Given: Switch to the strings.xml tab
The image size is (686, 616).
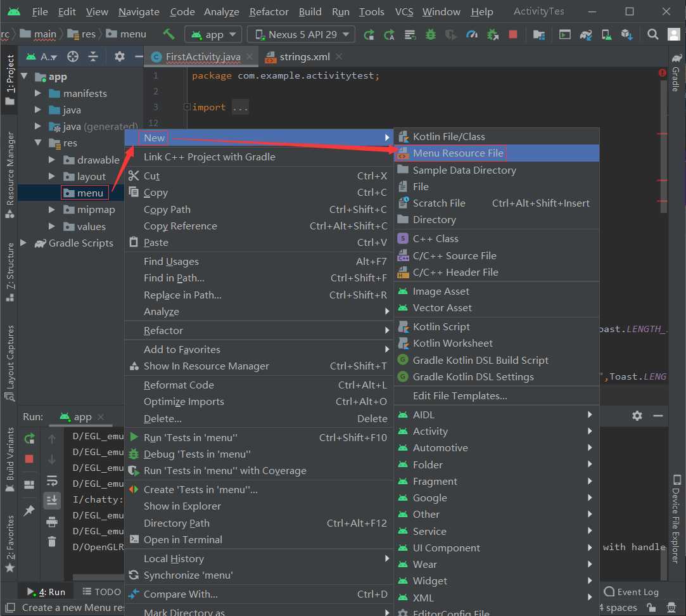Looking at the screenshot, I should tap(303, 56).
